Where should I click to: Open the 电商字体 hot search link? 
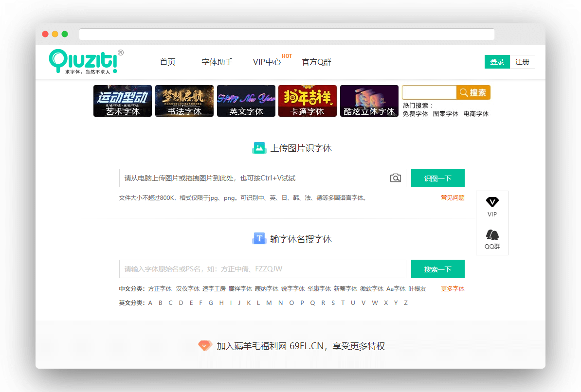click(x=476, y=114)
